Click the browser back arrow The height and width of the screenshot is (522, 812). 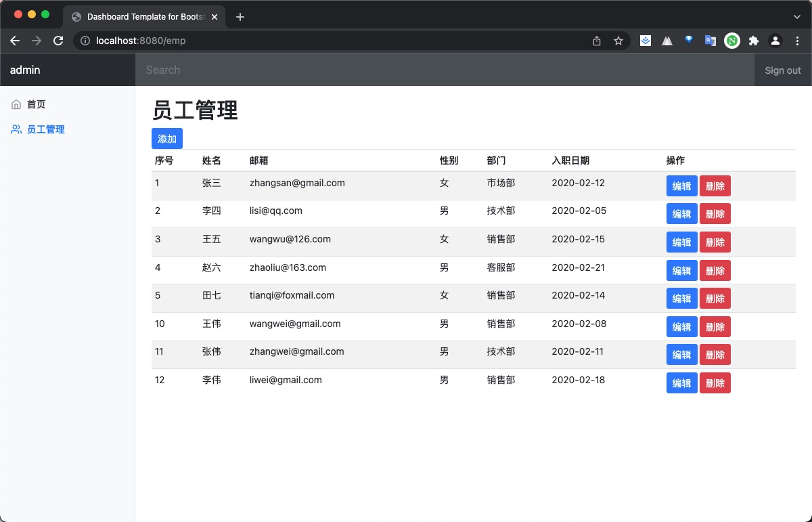click(x=15, y=41)
